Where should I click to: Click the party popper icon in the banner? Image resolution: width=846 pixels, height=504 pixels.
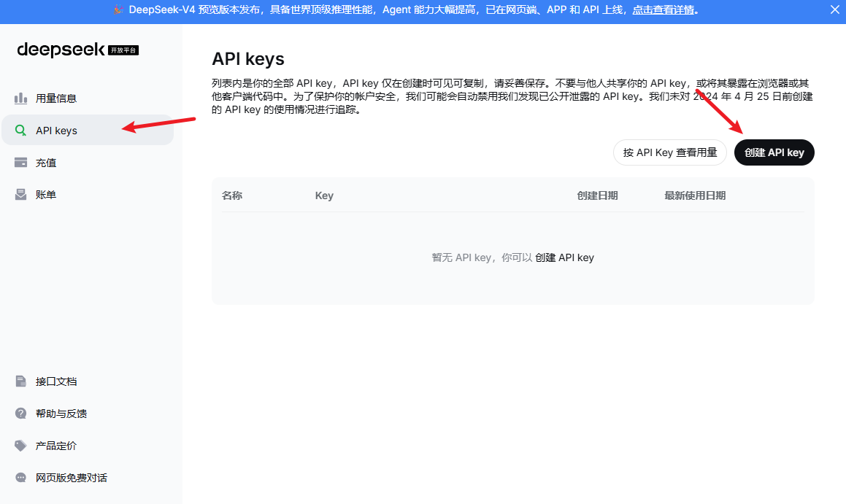[x=118, y=9]
